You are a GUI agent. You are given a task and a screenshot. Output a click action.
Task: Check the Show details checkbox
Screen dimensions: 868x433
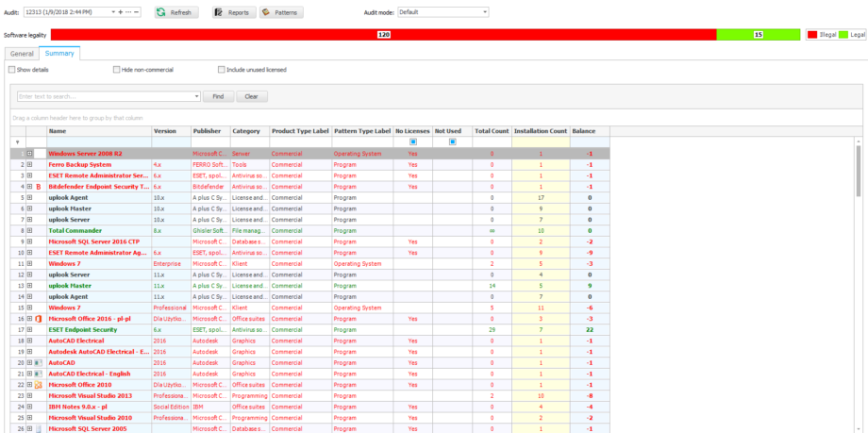coord(11,70)
